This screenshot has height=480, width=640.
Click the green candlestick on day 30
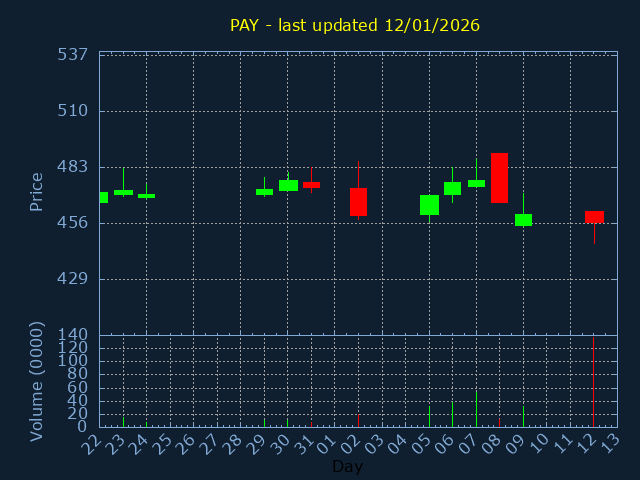(288, 185)
